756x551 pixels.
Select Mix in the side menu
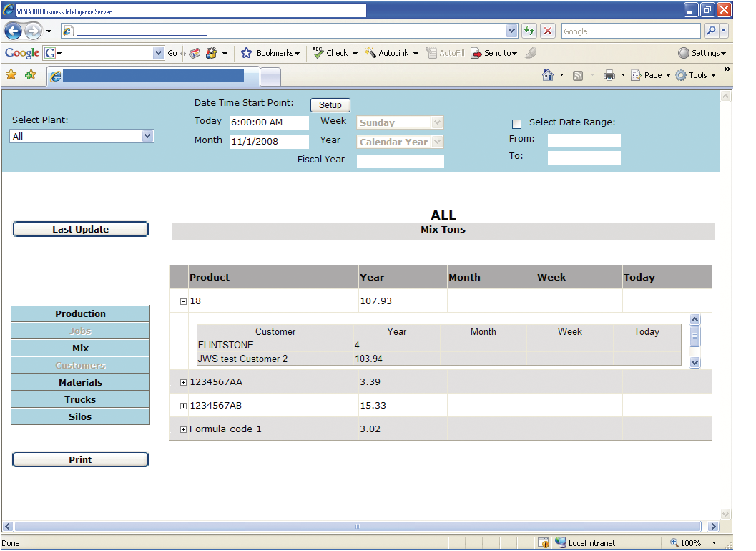[x=81, y=348]
